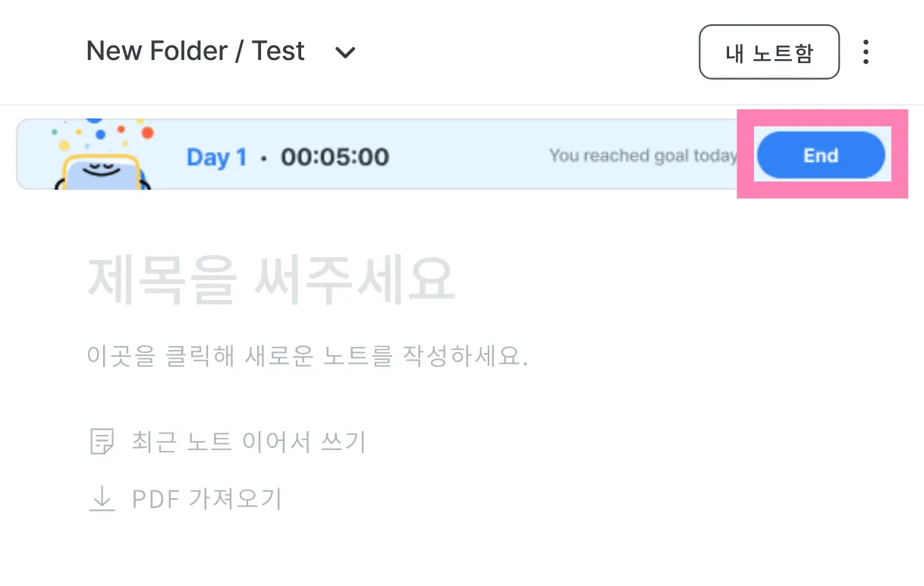Focus the 제목을 써주세요 title field
This screenshot has height=586, width=924.
(271, 279)
